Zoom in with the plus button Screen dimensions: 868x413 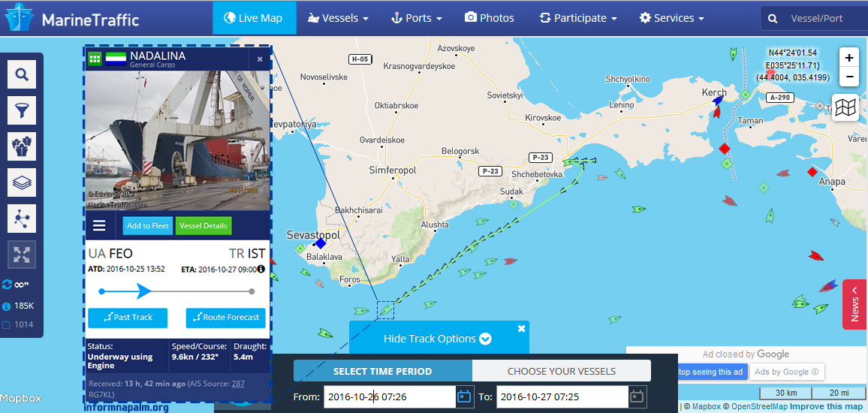(x=849, y=58)
